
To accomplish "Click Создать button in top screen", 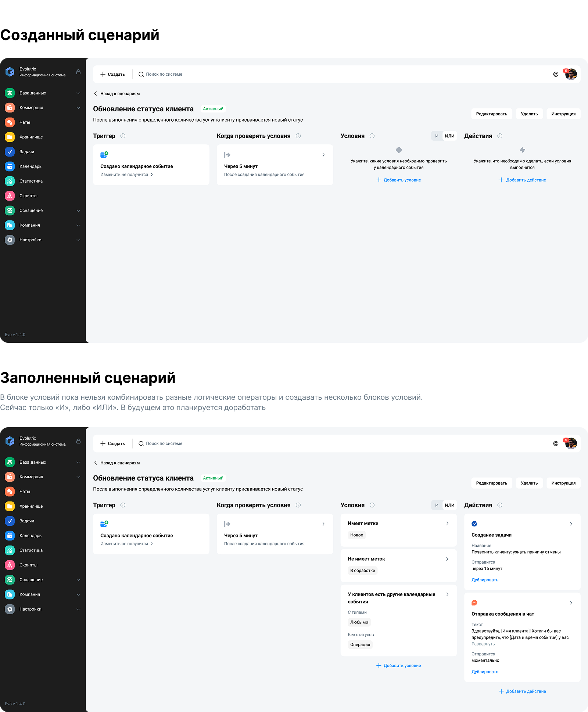I will (x=112, y=74).
